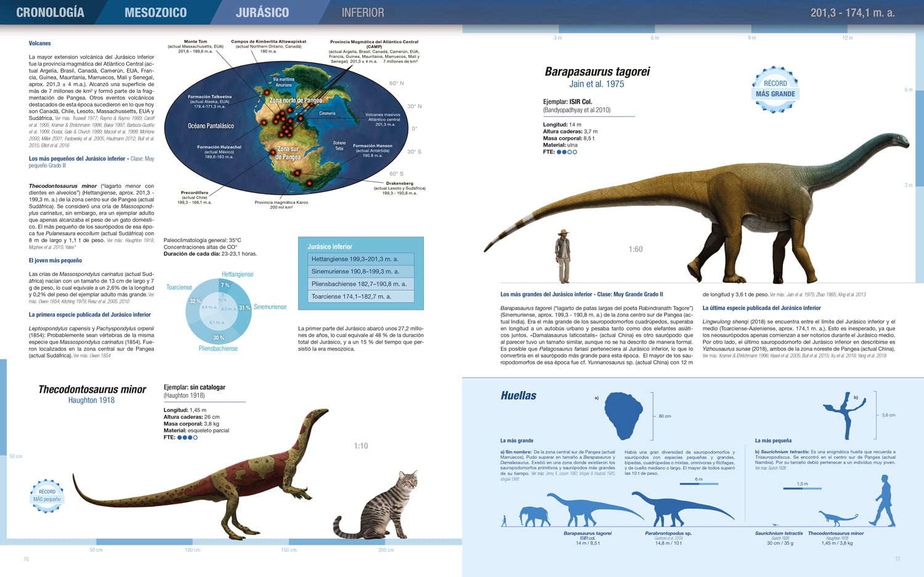Click the small Saurichnium footprint silhouette
The image size is (924, 577).
(x=844, y=411)
